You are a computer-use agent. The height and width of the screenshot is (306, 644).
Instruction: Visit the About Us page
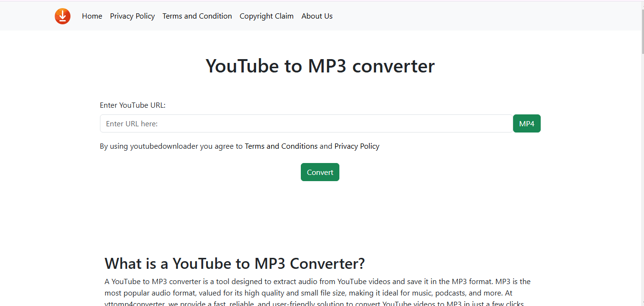[317, 16]
